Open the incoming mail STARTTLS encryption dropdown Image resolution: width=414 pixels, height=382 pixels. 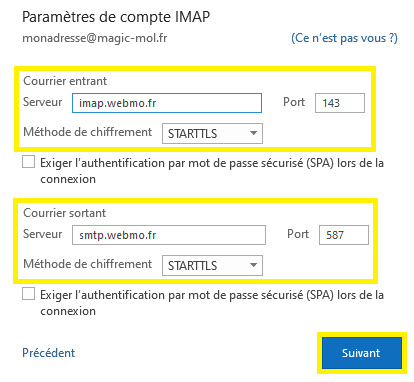(212, 134)
